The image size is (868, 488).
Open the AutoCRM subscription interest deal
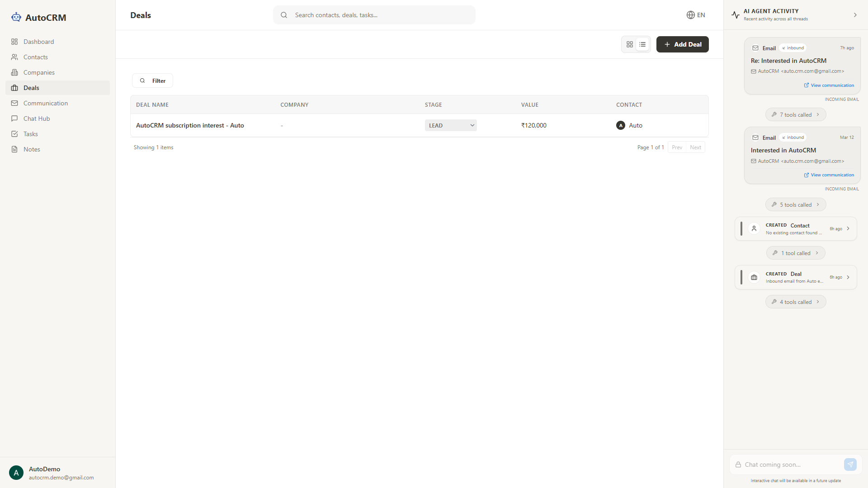click(x=190, y=125)
